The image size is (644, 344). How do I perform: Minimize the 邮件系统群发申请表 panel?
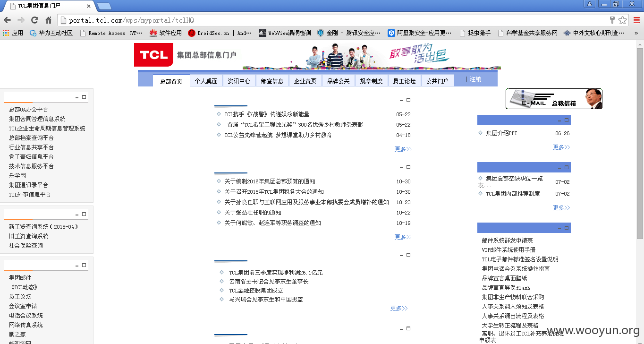(x=560, y=228)
